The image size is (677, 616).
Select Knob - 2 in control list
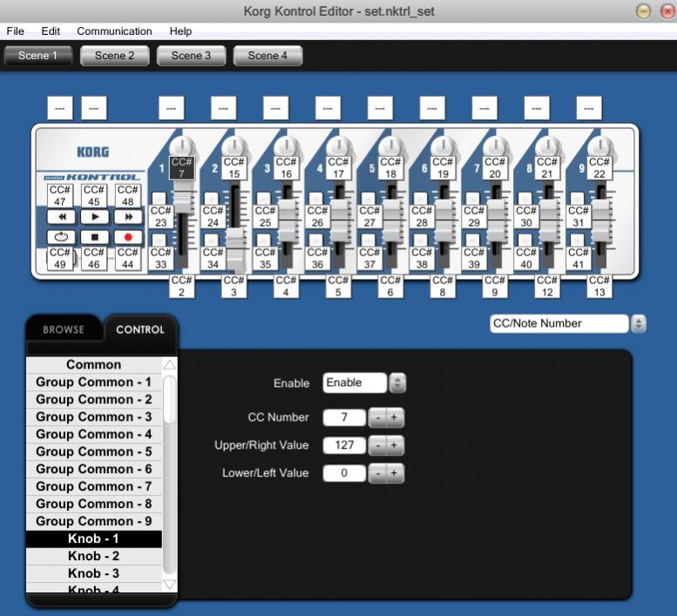(x=94, y=556)
